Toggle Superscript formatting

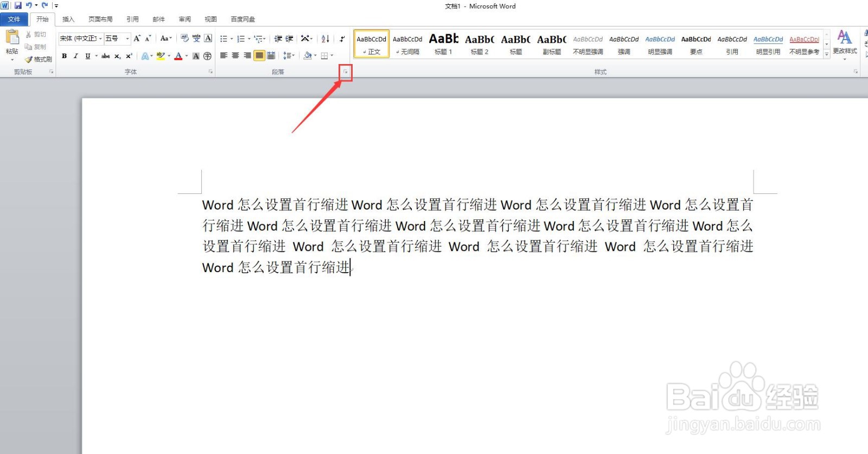129,56
